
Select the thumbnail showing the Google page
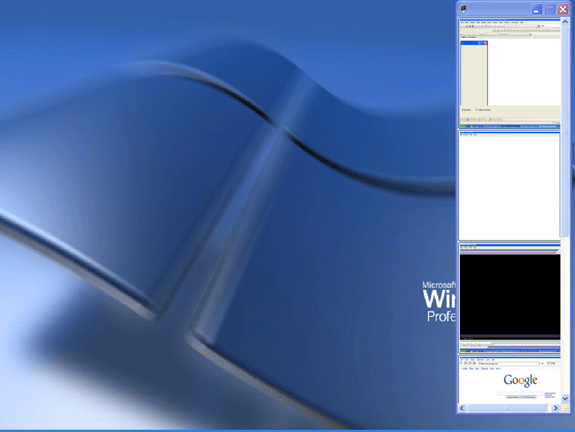[510, 379]
